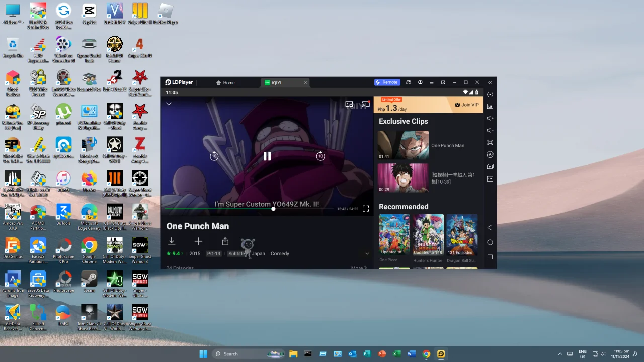Select the Steam desktop shortcut
The height and width of the screenshot is (362, 644).
pyautogui.click(x=89, y=282)
